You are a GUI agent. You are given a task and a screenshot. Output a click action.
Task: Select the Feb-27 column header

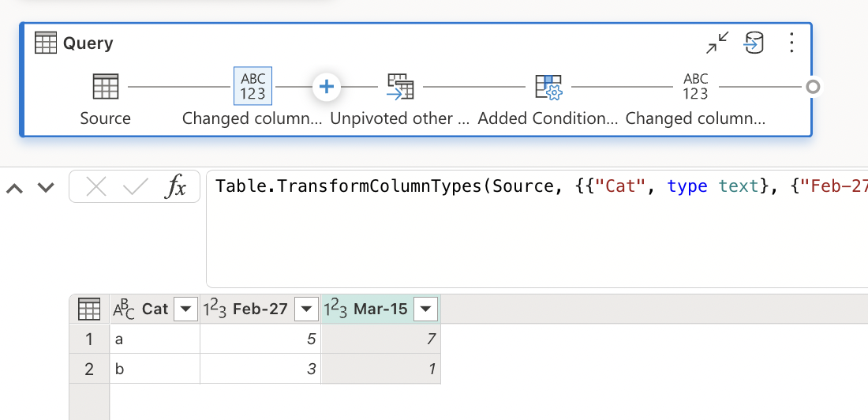260,309
